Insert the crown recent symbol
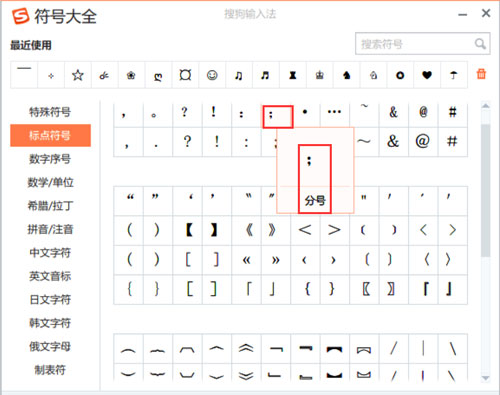This screenshot has width=500, height=395. [x=320, y=75]
